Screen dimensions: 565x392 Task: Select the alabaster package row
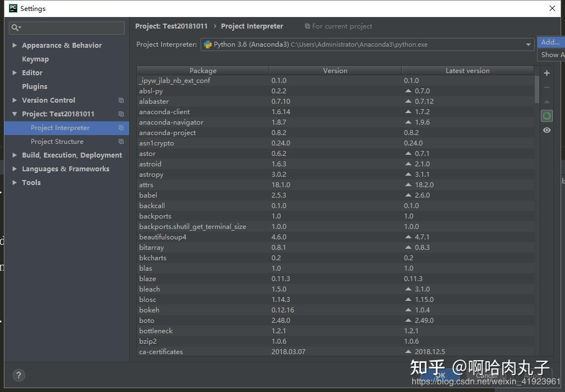click(x=335, y=102)
